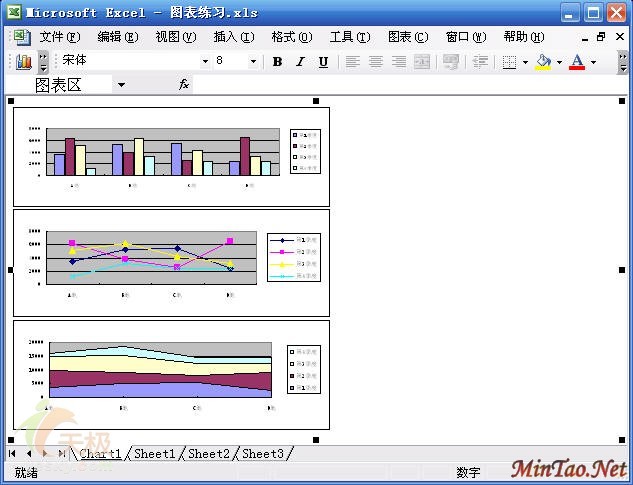Toggle italic formatting

pyautogui.click(x=300, y=62)
